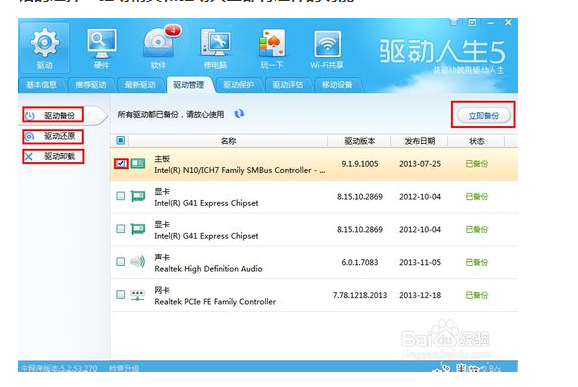Click the 名称 column header
This screenshot has height=387, width=578.
pos(228,141)
